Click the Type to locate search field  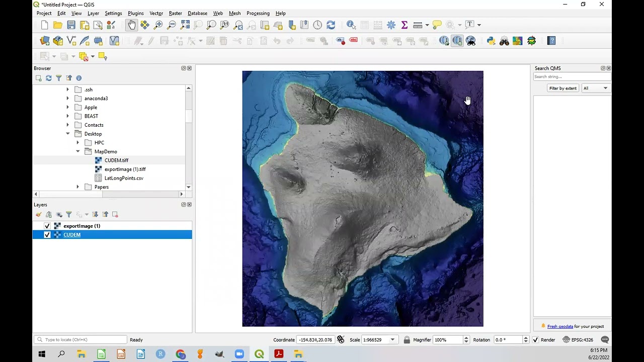point(80,340)
